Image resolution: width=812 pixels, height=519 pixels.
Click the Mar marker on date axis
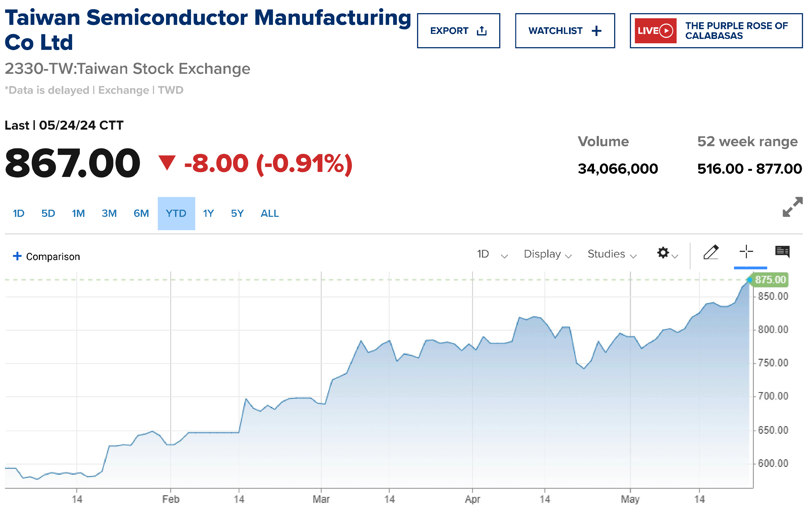[321, 499]
